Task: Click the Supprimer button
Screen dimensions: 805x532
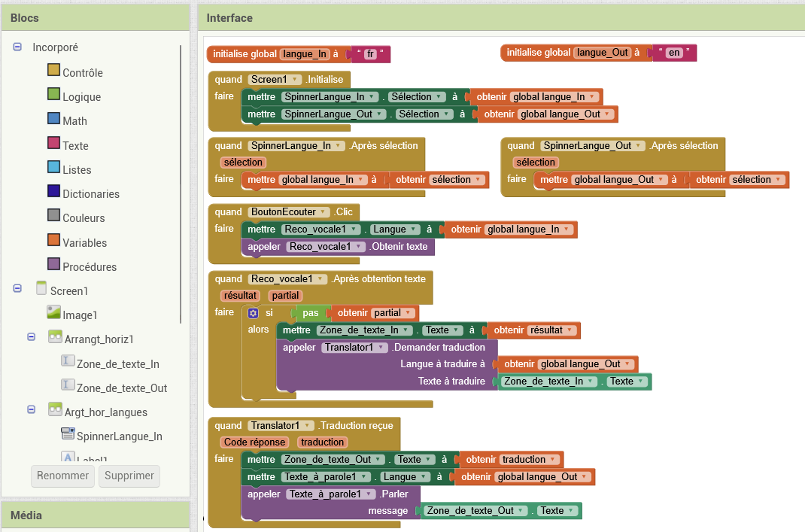Action: tap(129, 476)
